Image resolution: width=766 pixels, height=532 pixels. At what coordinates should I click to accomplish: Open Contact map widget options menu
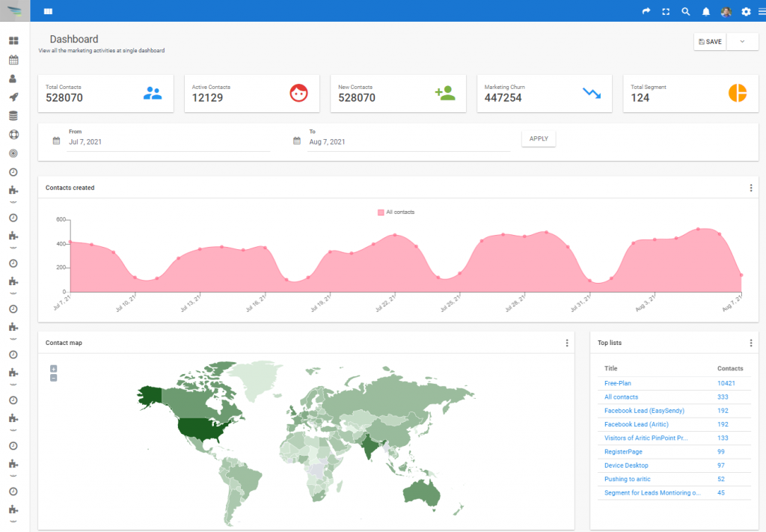[567, 343]
